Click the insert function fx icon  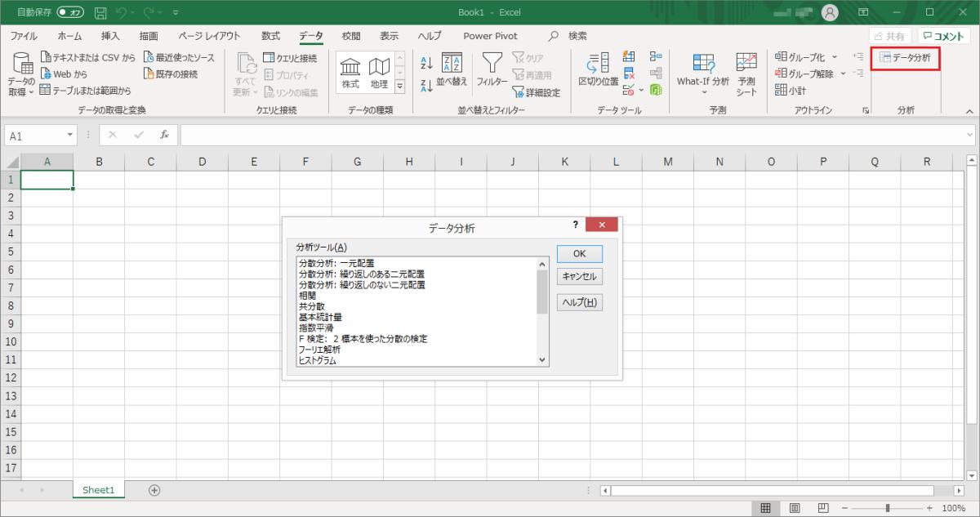[164, 136]
